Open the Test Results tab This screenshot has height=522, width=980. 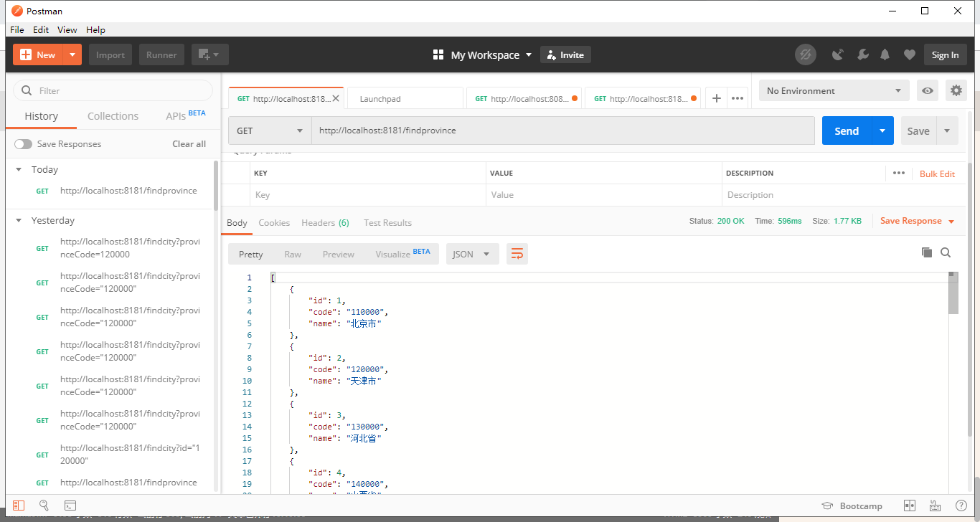(387, 223)
